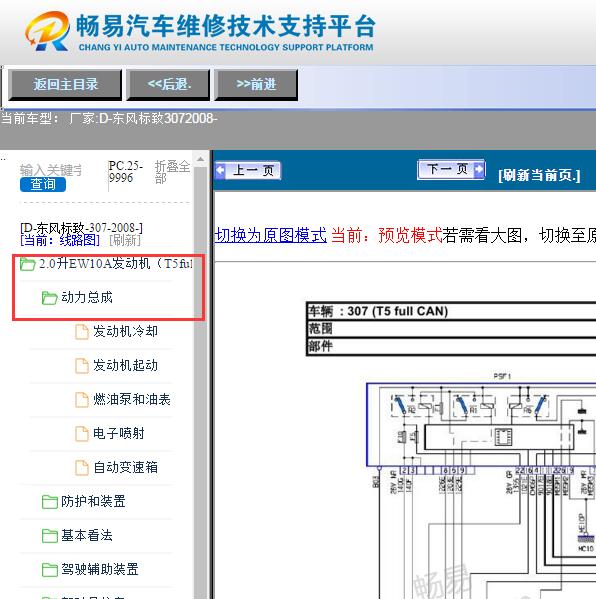
Task: Go forward with >>前进 button
Action: 256,84
